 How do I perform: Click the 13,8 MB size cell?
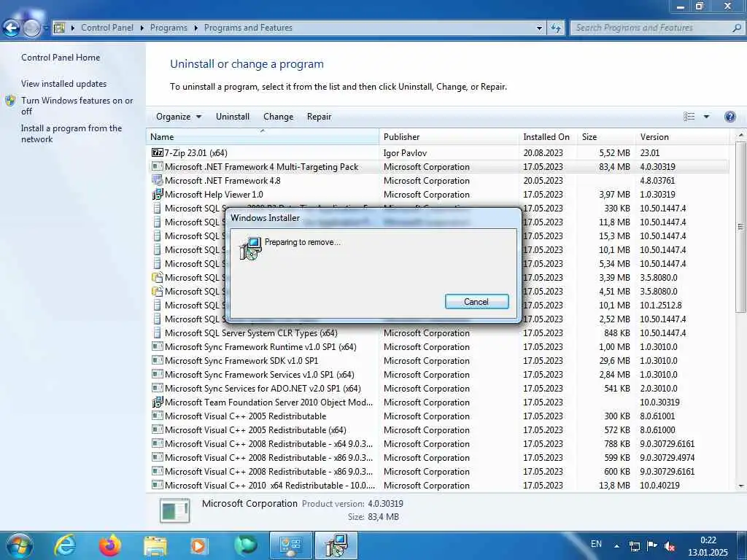(x=614, y=485)
